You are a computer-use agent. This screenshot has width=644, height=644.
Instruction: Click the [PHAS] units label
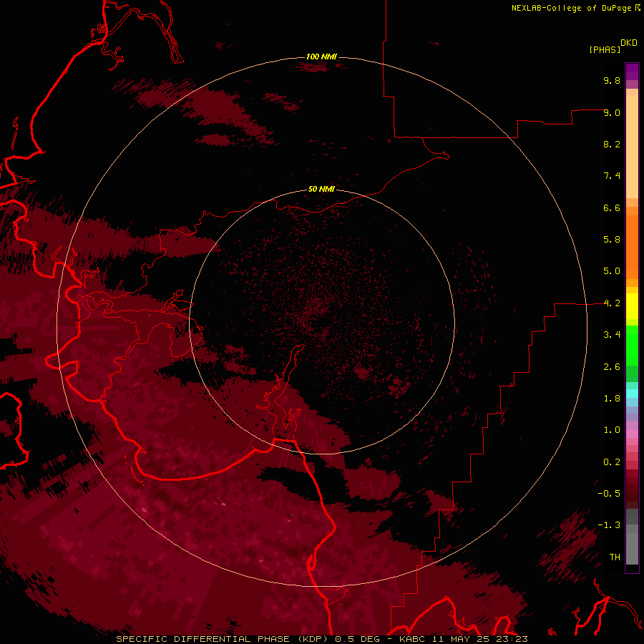tap(605, 49)
